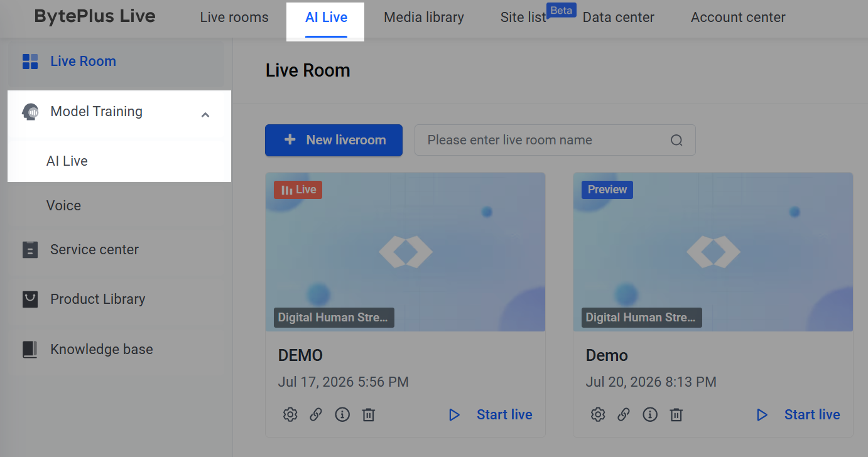Collapse the Model Training section
868x457 pixels.
205,115
